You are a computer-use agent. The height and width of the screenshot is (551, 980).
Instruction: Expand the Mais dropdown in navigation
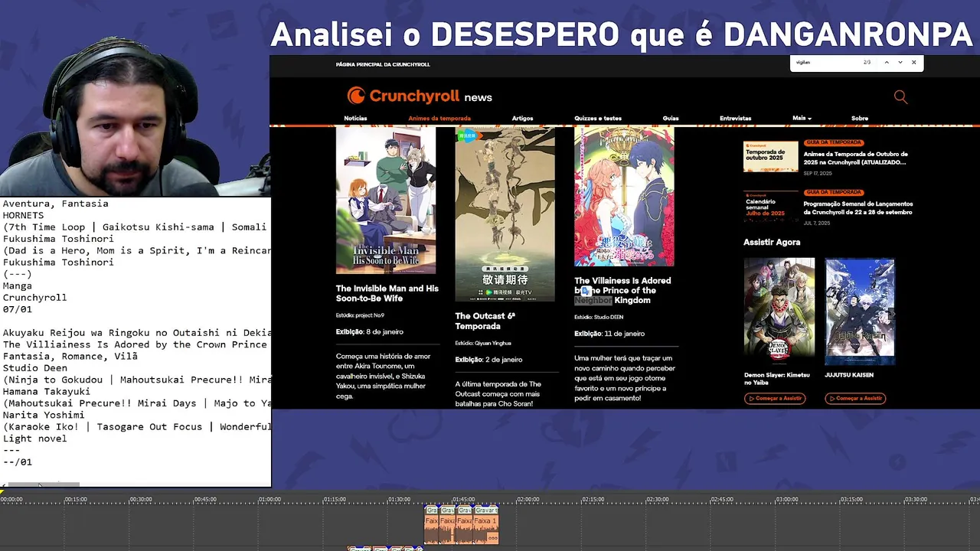802,118
